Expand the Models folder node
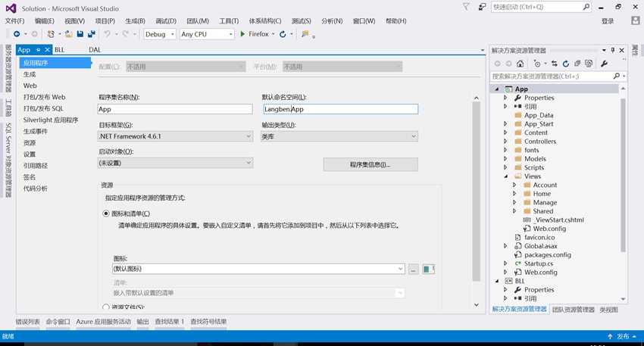 coord(505,159)
